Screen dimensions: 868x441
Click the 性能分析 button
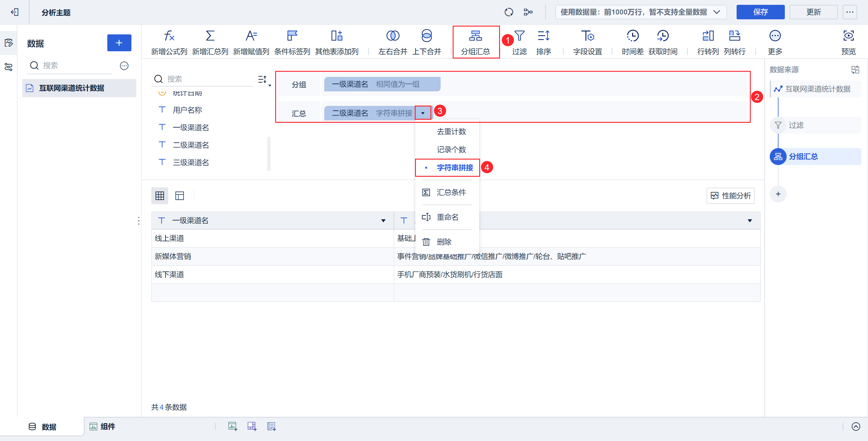click(730, 195)
